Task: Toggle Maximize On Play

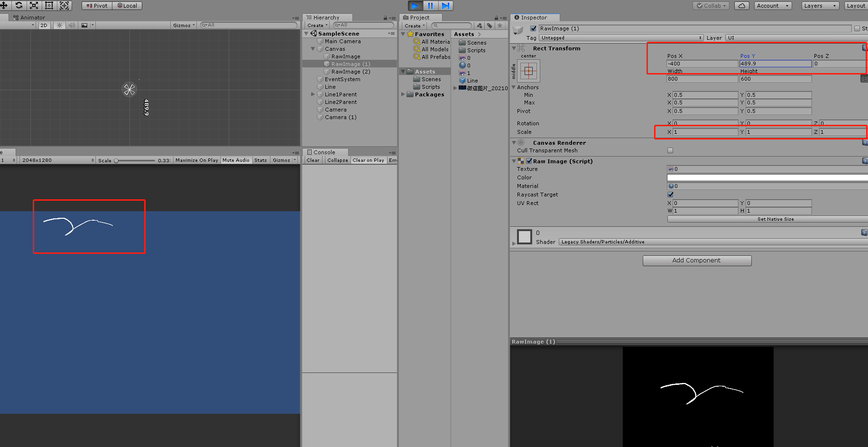Action: coord(197,160)
